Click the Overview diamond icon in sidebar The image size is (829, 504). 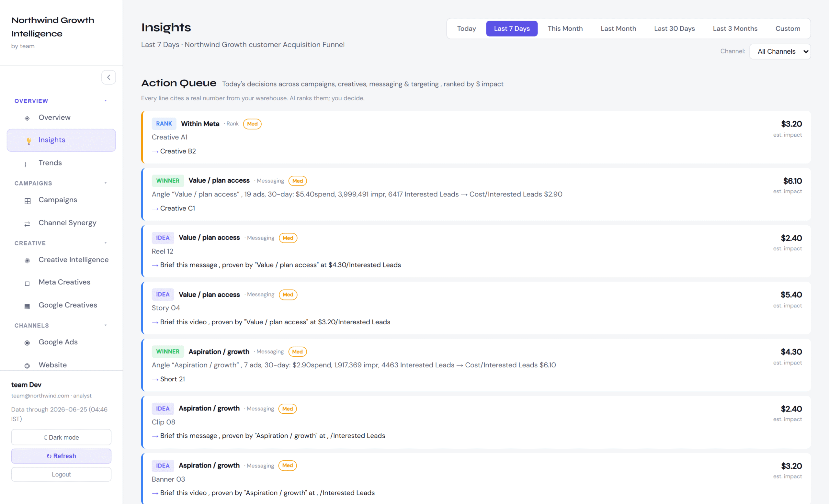(27, 118)
